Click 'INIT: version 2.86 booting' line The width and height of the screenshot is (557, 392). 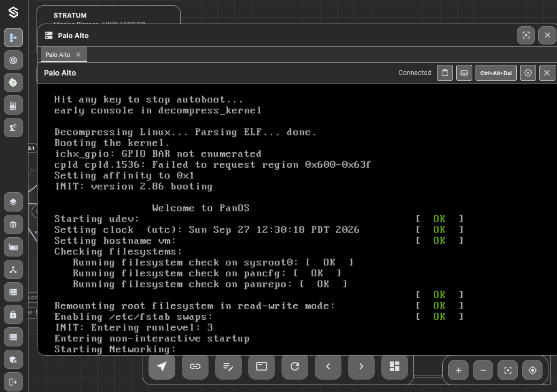pos(133,186)
